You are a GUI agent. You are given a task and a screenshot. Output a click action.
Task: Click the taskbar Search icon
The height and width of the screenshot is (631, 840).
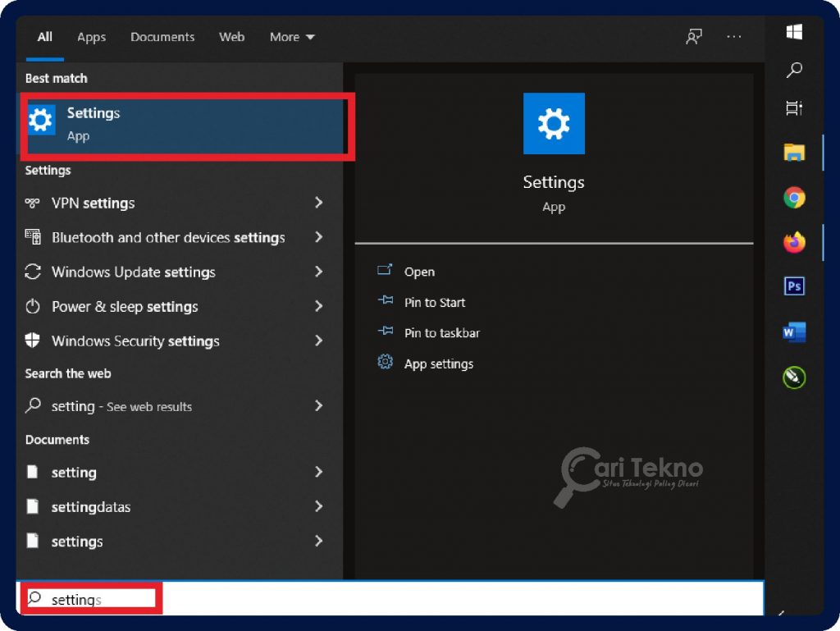(794, 70)
